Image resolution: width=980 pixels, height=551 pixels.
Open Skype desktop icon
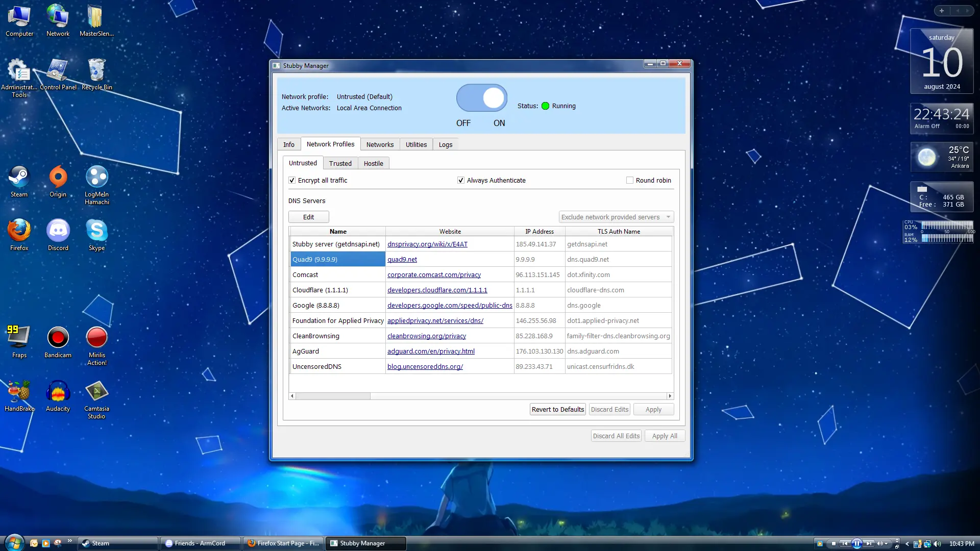96,235
